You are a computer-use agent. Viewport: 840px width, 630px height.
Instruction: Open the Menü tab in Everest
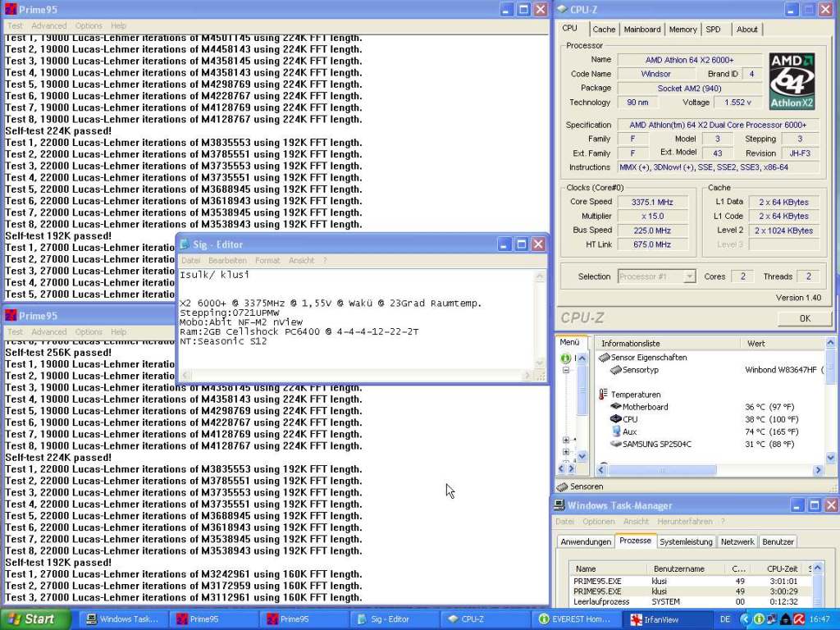[x=570, y=342]
